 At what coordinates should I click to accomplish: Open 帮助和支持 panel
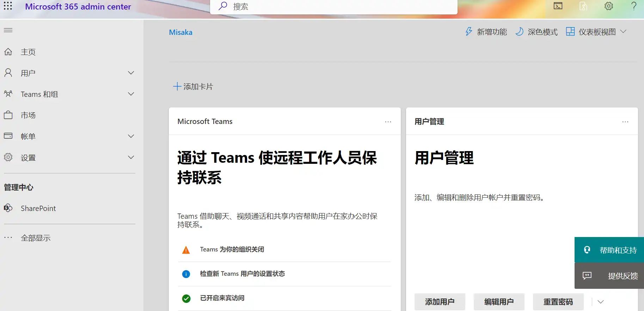609,250
